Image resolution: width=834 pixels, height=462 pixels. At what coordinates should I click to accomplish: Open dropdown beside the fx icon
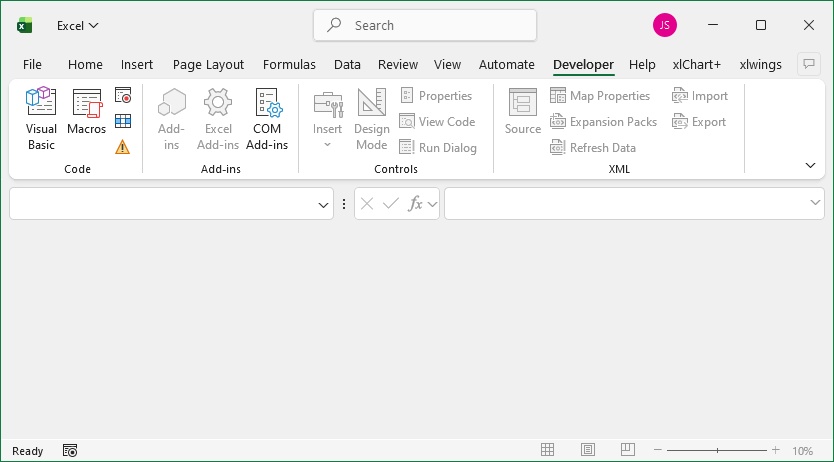click(432, 204)
